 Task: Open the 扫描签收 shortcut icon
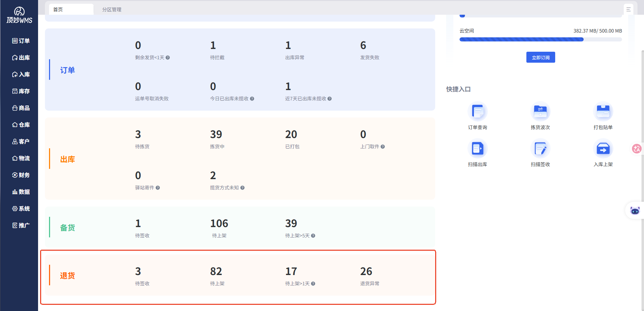point(540,149)
